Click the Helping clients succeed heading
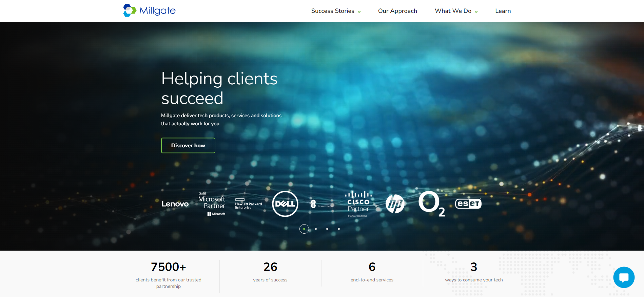644x297 pixels. [219, 88]
